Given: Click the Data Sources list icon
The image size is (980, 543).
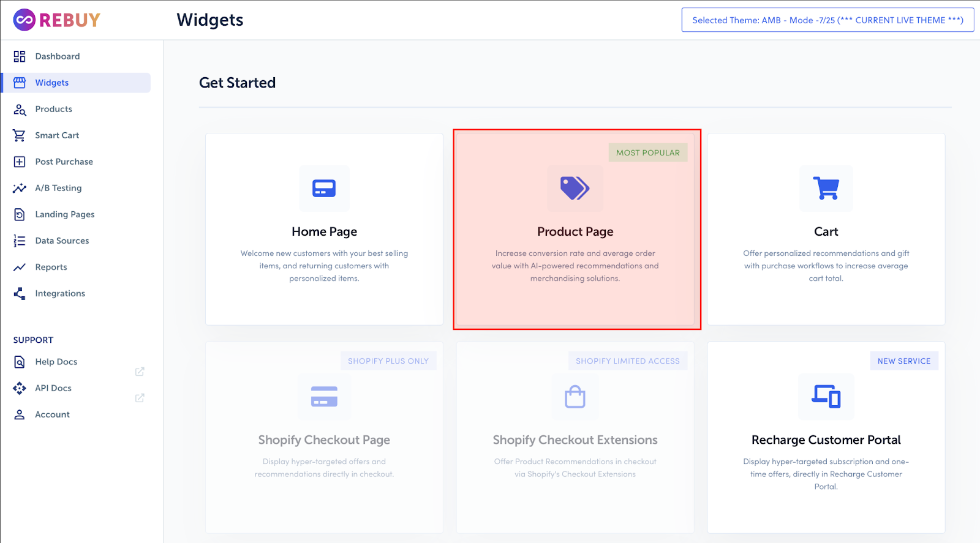Looking at the screenshot, I should tap(20, 241).
